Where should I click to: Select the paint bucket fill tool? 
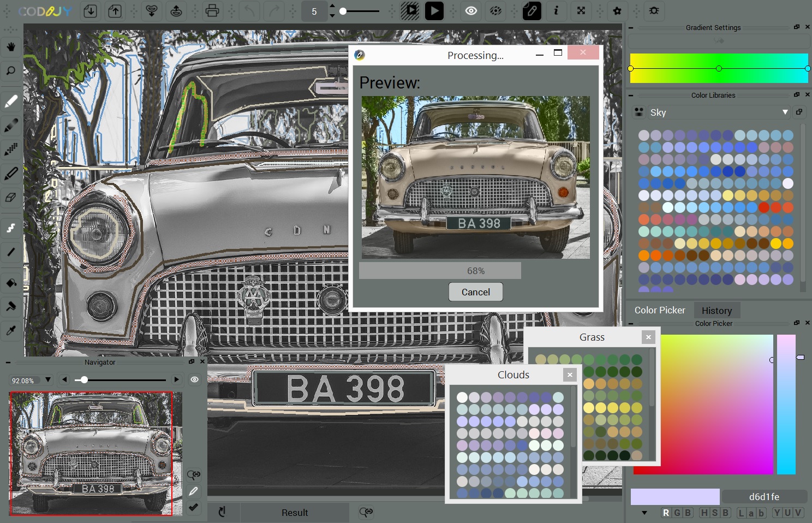[11, 282]
